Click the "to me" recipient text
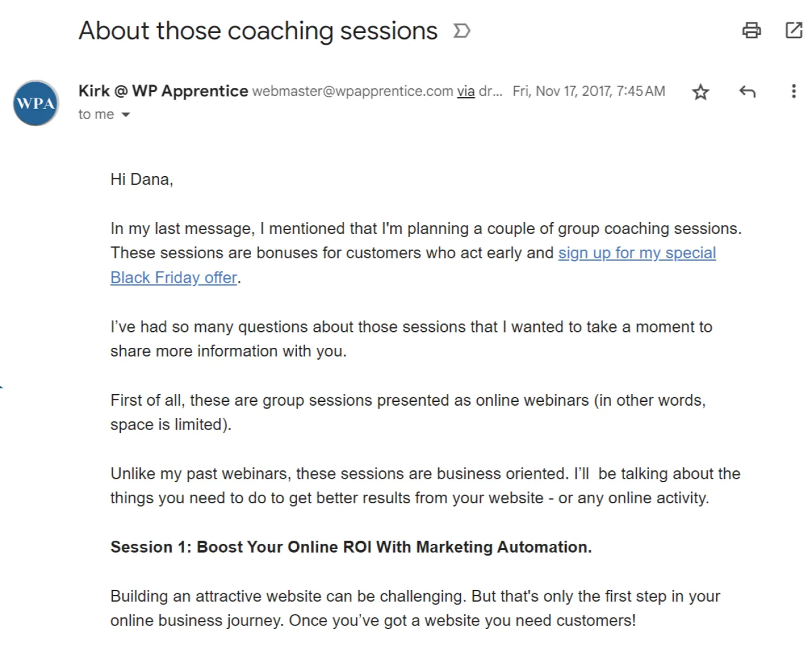Viewport: 812px width, 649px height. point(96,115)
